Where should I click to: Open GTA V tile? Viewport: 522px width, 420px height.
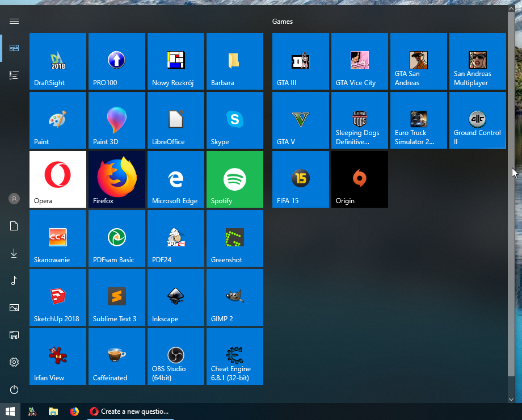(x=301, y=120)
